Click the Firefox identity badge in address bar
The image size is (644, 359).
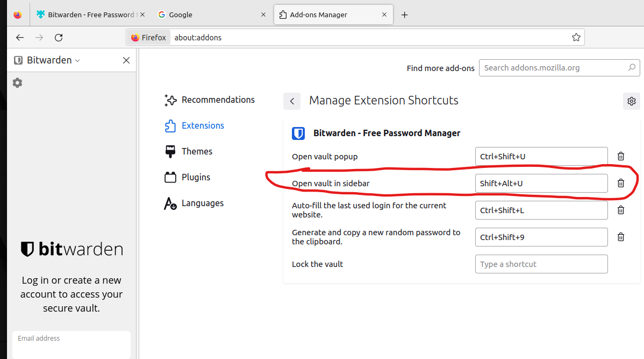coord(148,38)
